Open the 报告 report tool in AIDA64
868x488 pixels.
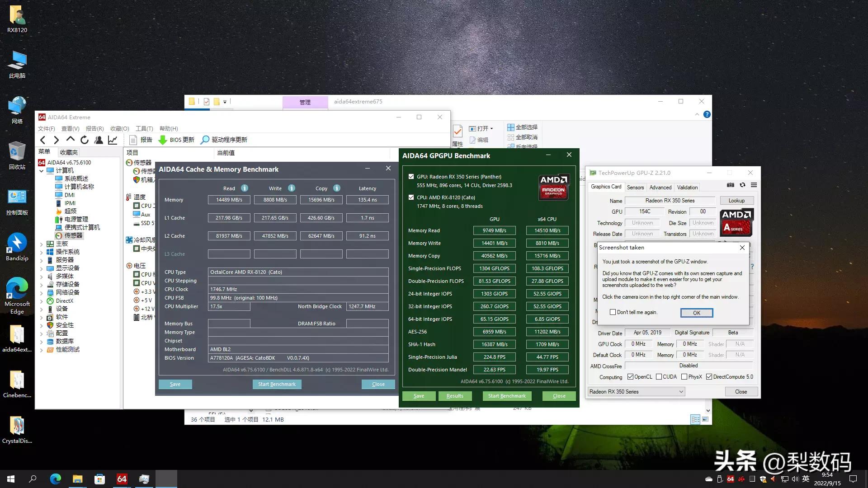[x=141, y=140]
